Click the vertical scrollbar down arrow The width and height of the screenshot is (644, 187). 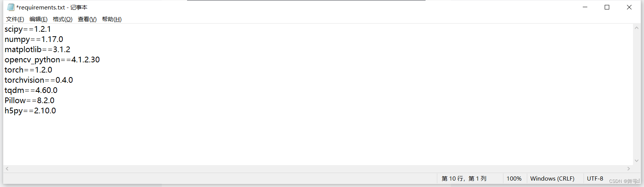[x=636, y=161]
